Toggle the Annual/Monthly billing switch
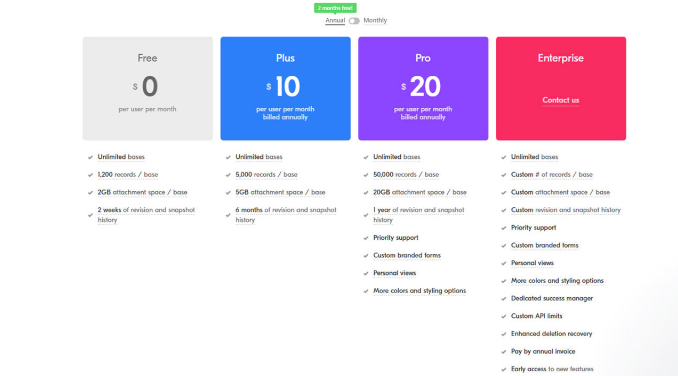Viewport: 678px width, 376px height. tap(354, 21)
